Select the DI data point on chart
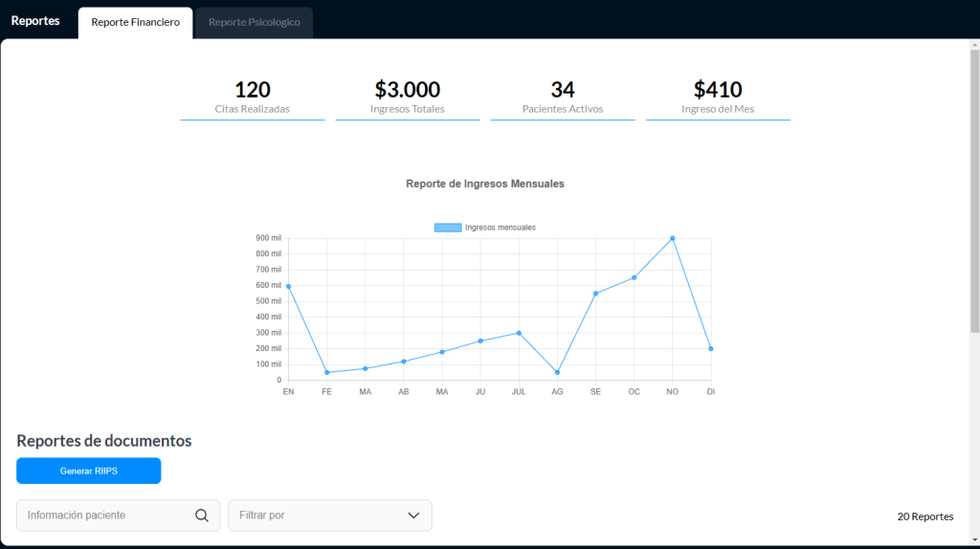This screenshot has height=549, width=980. [x=710, y=349]
